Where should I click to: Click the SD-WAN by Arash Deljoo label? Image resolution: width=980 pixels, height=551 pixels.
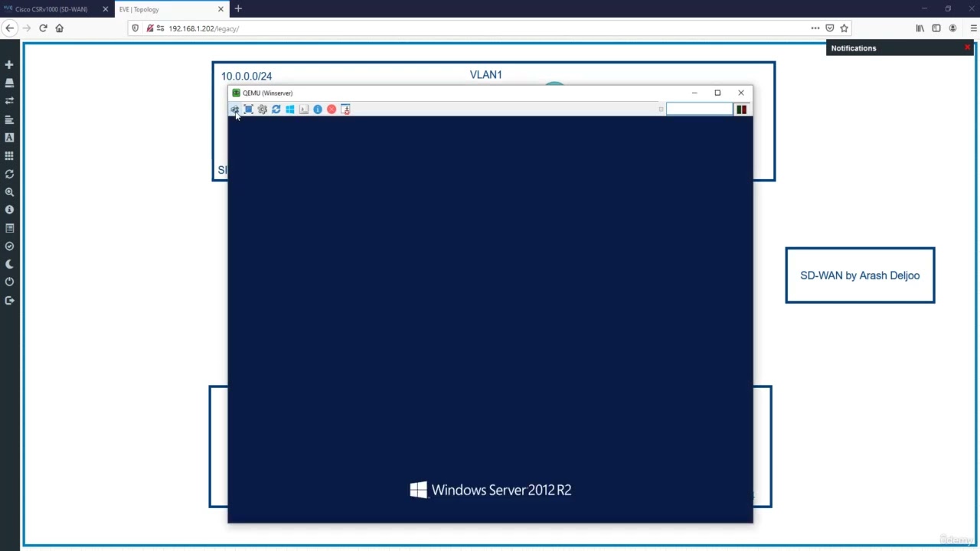click(x=860, y=275)
